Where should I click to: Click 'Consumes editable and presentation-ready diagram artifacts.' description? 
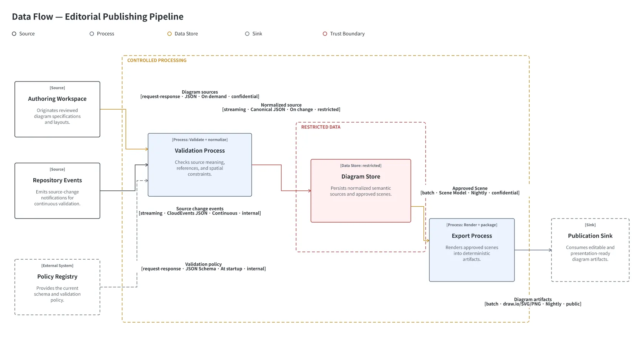point(590,253)
